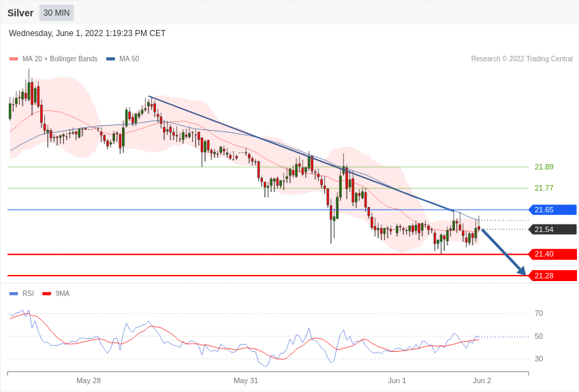Click the MA 20 + Bollinger Bands label
Viewport: 579px width, 392px height.
coord(60,59)
